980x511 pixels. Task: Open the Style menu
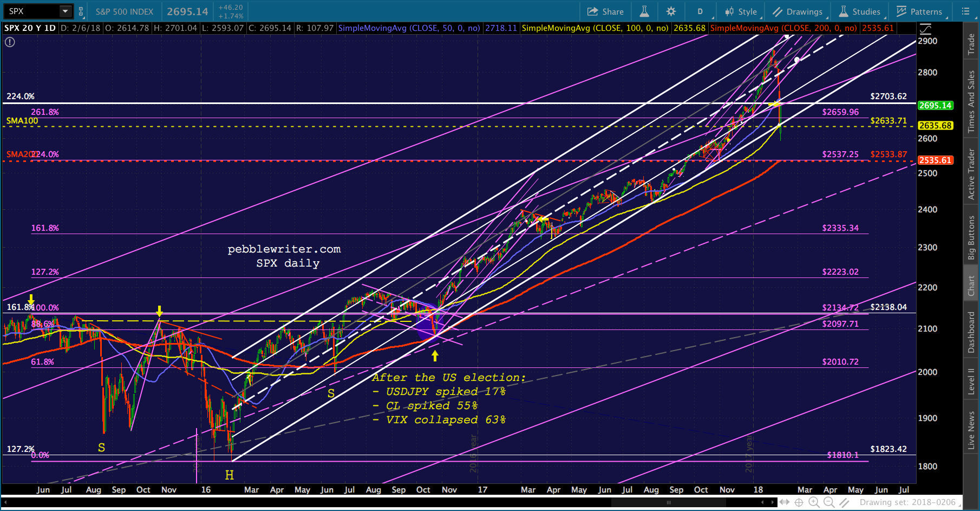point(741,11)
